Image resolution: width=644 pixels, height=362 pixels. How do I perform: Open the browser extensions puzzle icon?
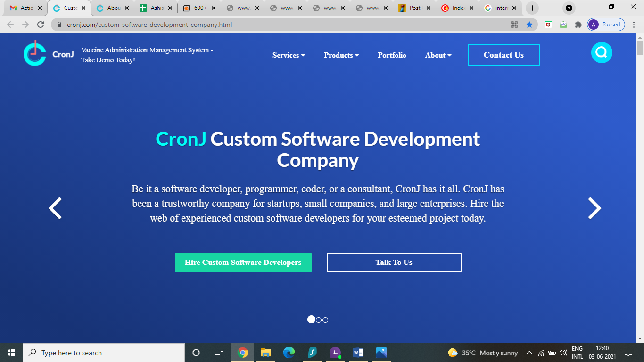click(578, 25)
